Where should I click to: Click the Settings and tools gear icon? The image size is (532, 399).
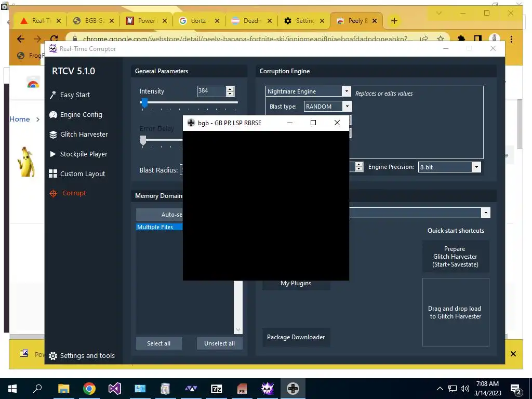(53, 355)
